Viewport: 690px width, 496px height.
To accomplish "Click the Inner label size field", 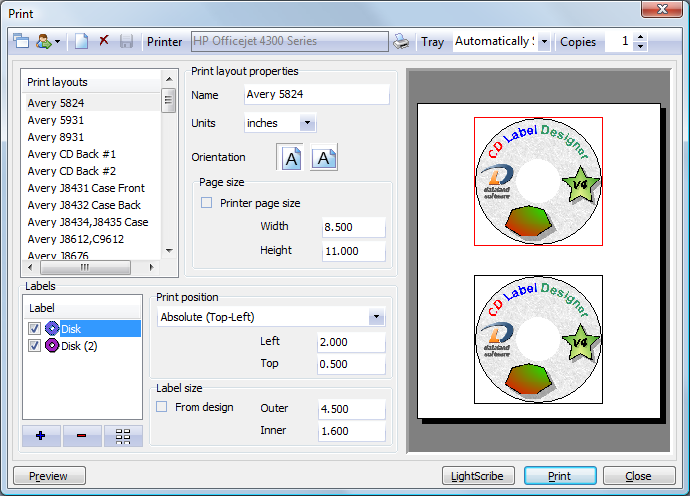I will pos(352,431).
